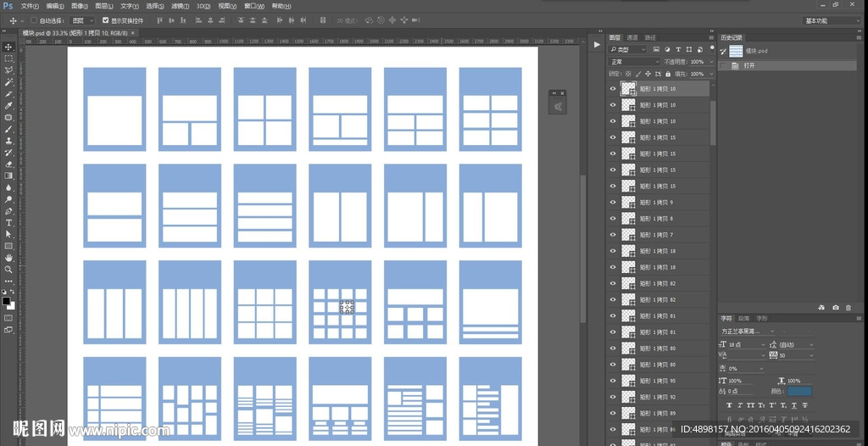
Task: Select the Horizontal Type tool
Action: 8,222
